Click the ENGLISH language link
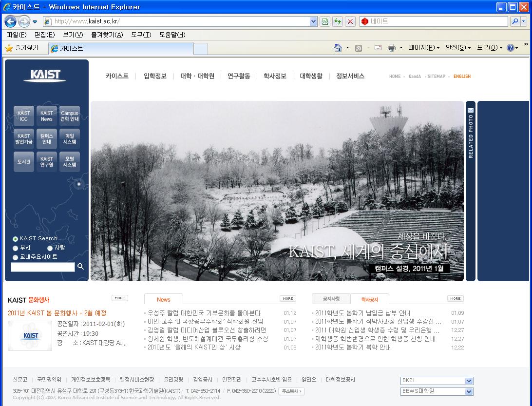Image resolution: width=532 pixels, height=406 pixels. [462, 77]
